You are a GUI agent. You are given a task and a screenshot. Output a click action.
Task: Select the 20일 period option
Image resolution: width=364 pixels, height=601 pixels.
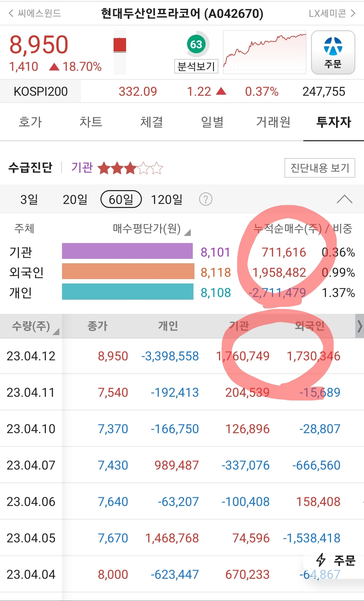tap(75, 199)
